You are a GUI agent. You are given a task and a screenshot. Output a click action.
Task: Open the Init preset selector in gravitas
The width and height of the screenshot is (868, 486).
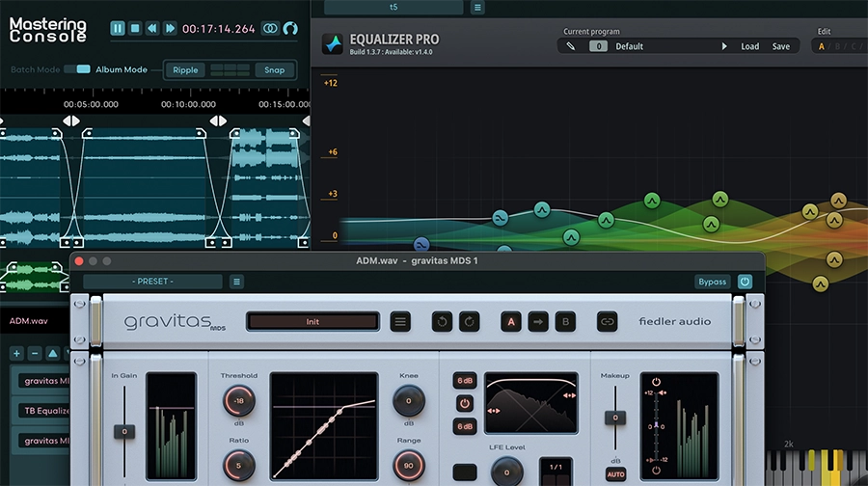coord(312,322)
